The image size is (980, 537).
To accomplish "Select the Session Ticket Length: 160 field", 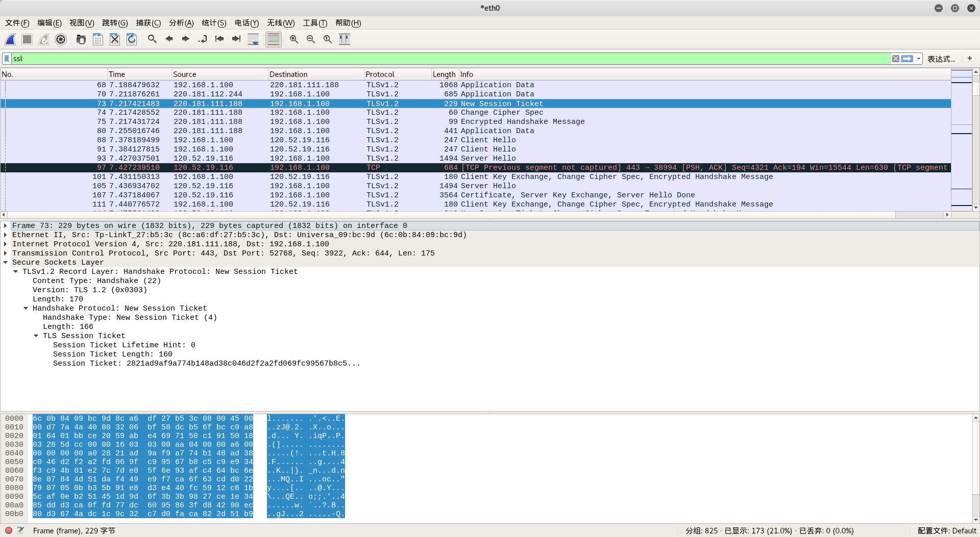I will (113, 354).
